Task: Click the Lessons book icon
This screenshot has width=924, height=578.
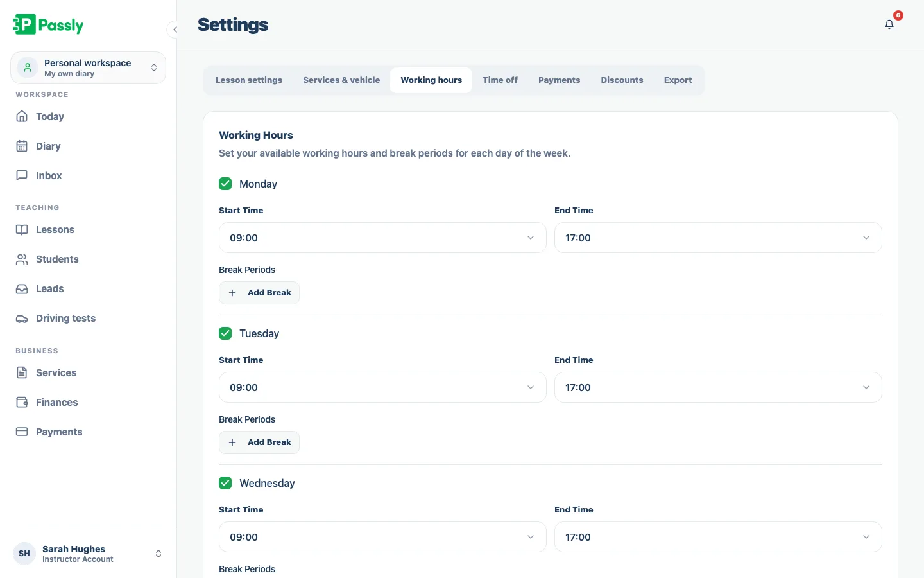Action: click(x=22, y=229)
